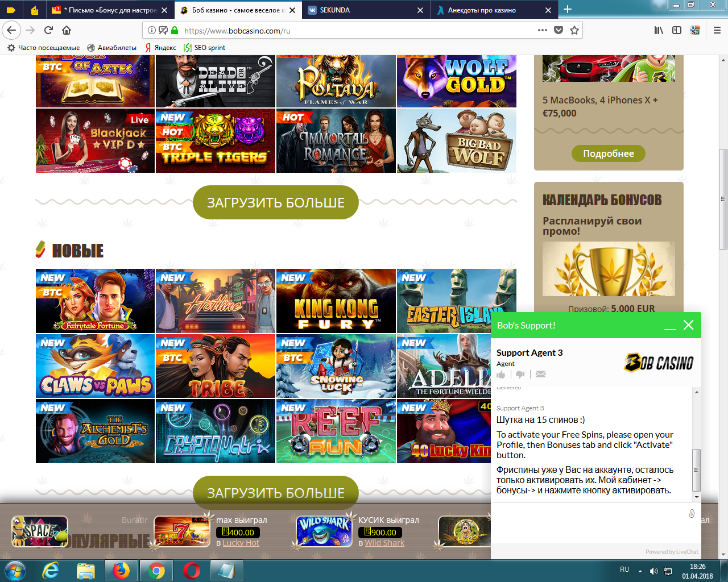The width and height of the screenshot is (728, 582).
Task: Switch to the Анекдоты про казино tab
Action: [x=494, y=10]
